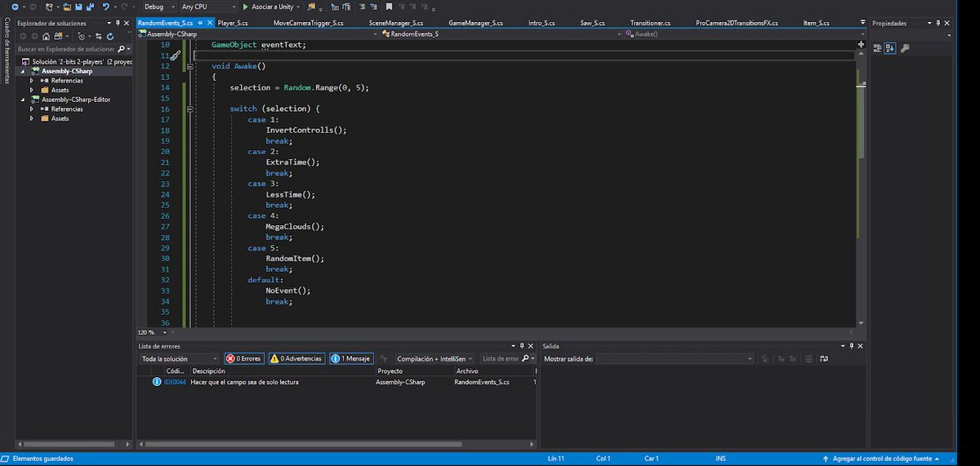Click the sync with active document icon
This screenshot has width=980, height=466.
click(x=98, y=37)
